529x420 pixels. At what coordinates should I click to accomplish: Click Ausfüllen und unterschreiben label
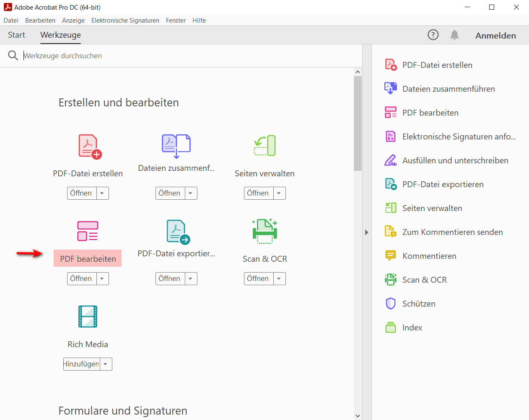tap(455, 160)
